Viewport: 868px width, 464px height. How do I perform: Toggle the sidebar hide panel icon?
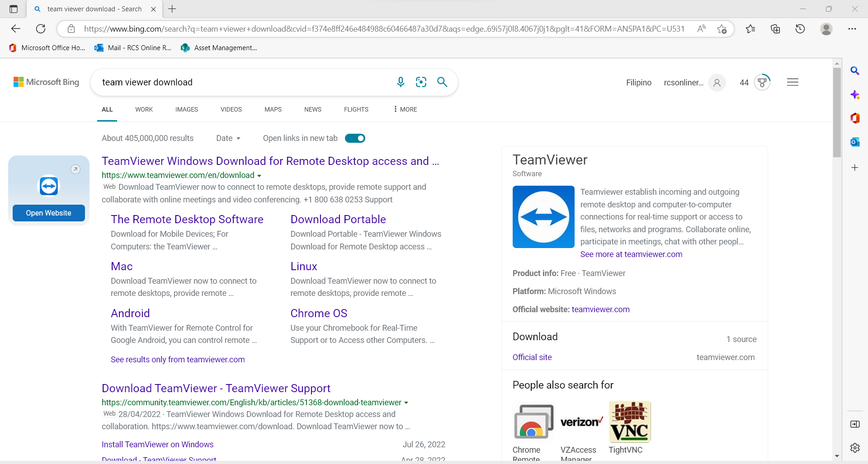pos(855,424)
